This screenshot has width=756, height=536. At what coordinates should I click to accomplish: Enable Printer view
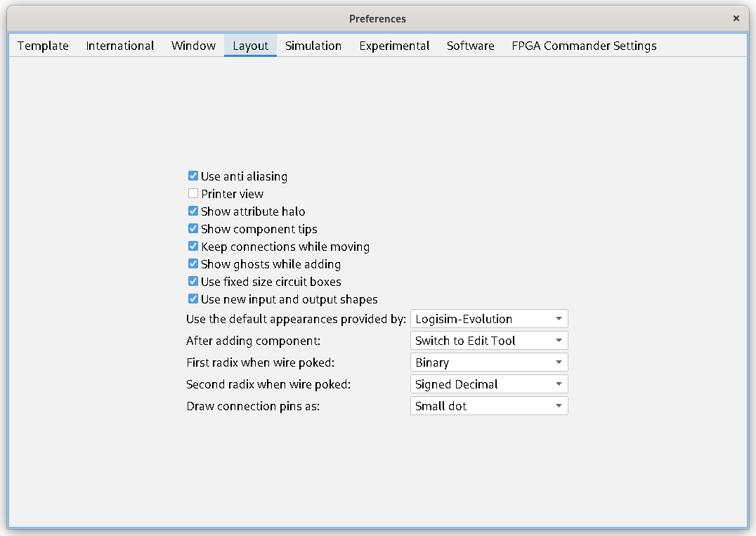coord(193,193)
